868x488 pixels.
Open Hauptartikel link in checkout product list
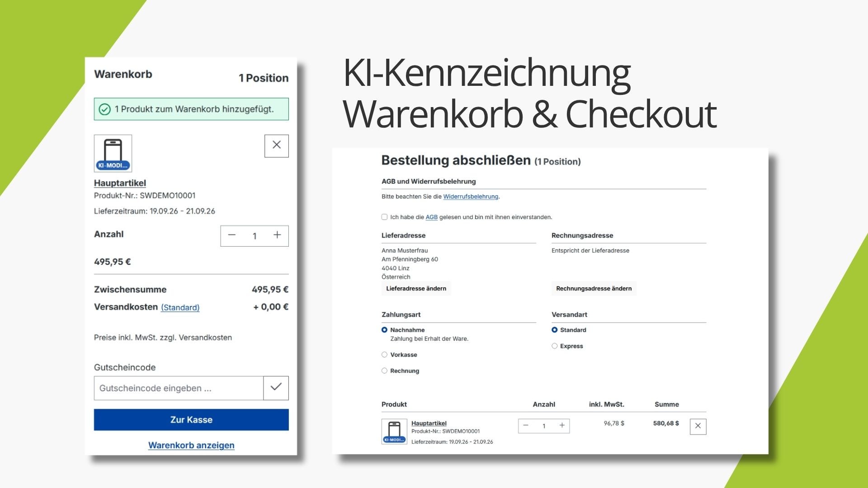click(429, 423)
